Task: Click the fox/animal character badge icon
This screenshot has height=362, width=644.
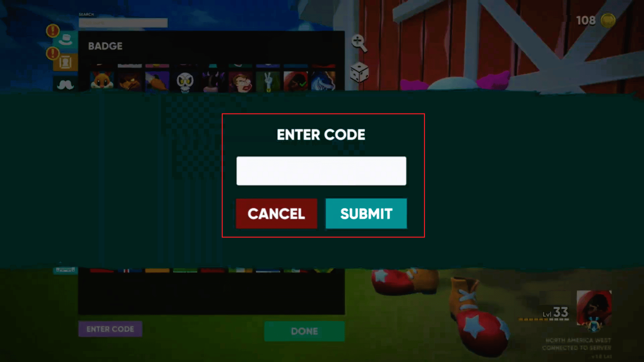Action: click(102, 81)
